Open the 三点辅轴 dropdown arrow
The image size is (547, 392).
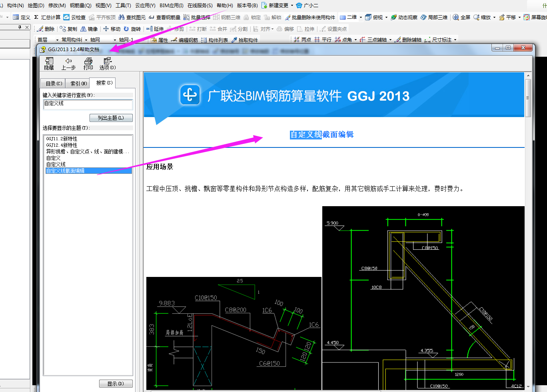(x=390, y=40)
